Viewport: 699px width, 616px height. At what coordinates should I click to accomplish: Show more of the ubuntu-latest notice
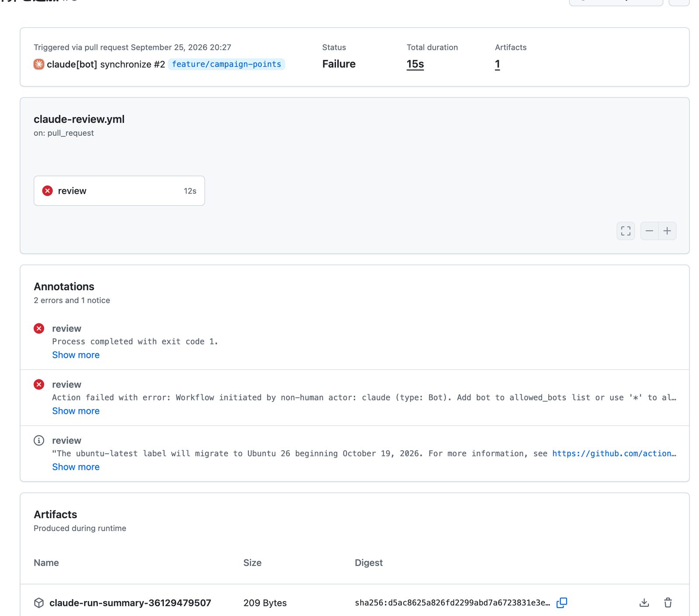point(76,467)
